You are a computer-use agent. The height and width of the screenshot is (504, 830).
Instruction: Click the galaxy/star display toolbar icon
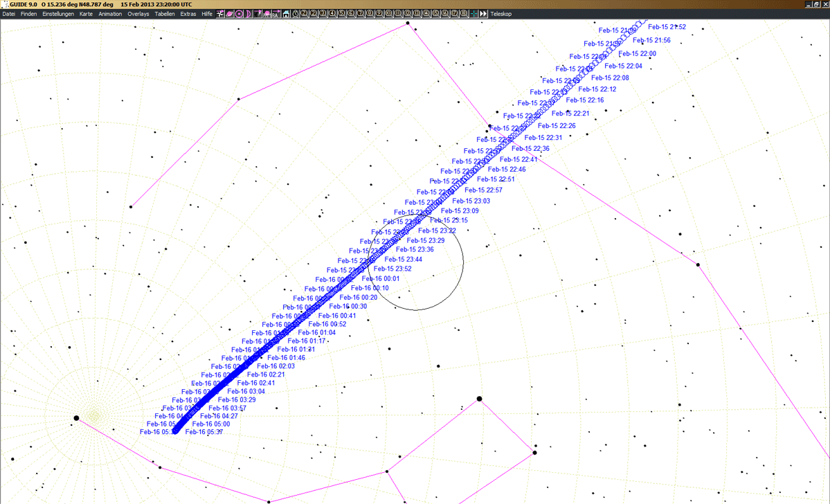click(x=220, y=14)
